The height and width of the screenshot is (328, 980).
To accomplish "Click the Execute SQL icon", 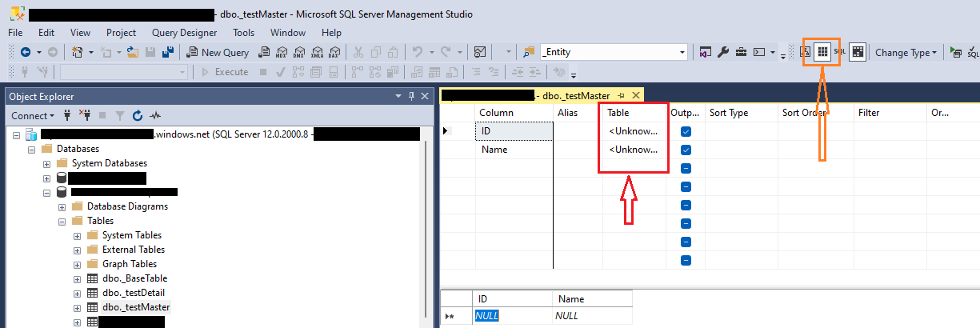I will pos(955,52).
